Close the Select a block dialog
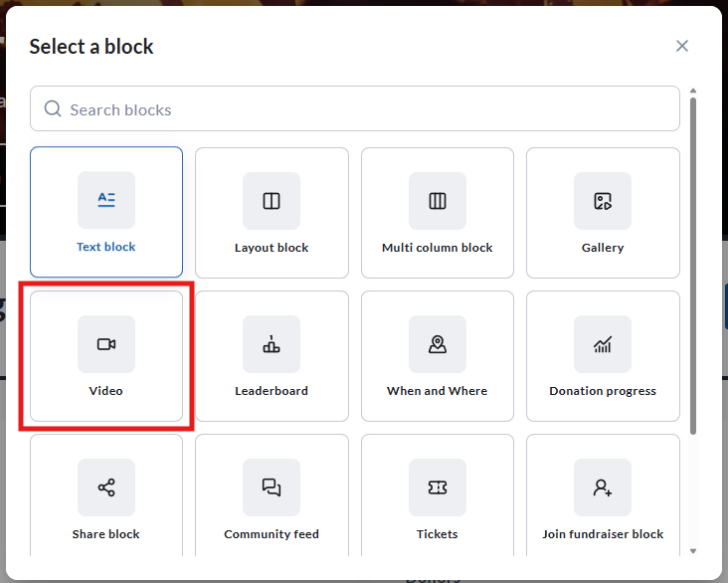Image resolution: width=728 pixels, height=583 pixels. click(682, 46)
